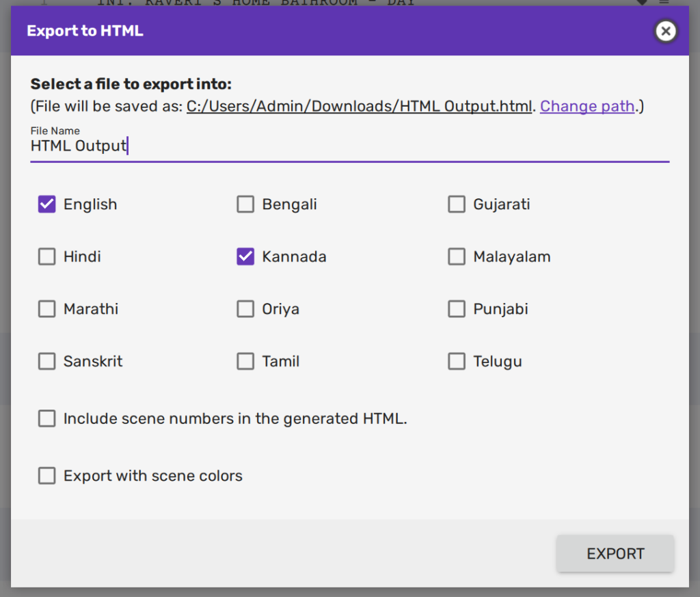The width and height of the screenshot is (700, 597).
Task: Enable Marathi language export
Action: 46,309
